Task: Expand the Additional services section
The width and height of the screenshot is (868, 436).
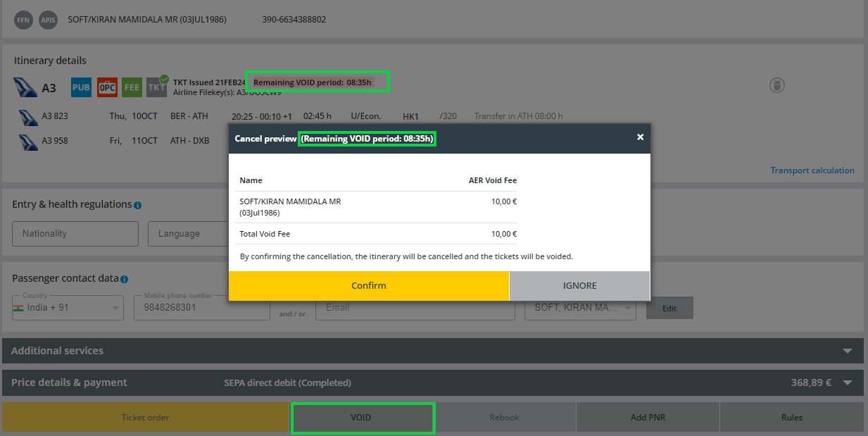Action: click(x=848, y=351)
